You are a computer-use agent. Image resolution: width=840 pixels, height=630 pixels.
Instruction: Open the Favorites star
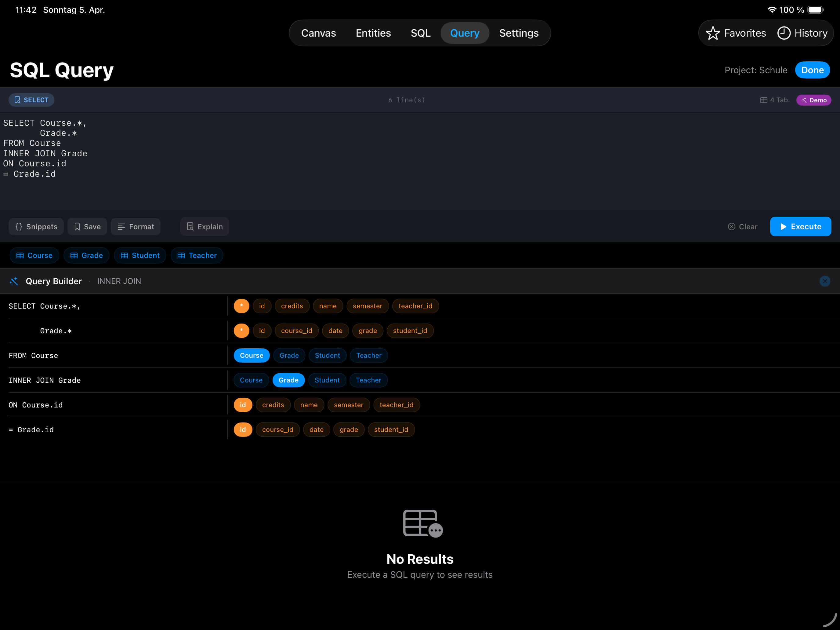pos(736,33)
